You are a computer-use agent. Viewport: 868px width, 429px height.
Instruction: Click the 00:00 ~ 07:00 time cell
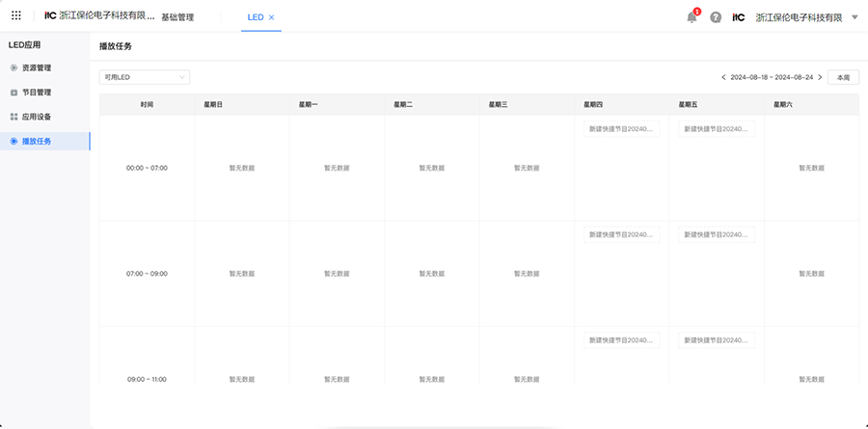pos(147,168)
